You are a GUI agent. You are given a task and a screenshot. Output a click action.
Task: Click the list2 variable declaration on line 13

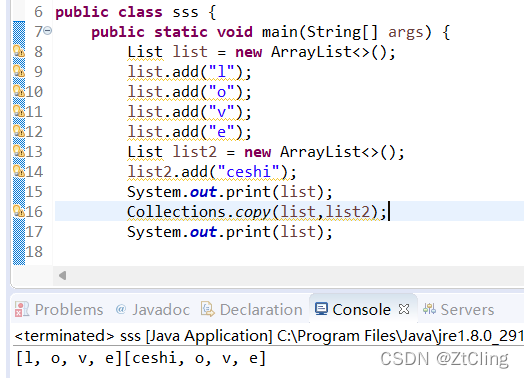(195, 152)
